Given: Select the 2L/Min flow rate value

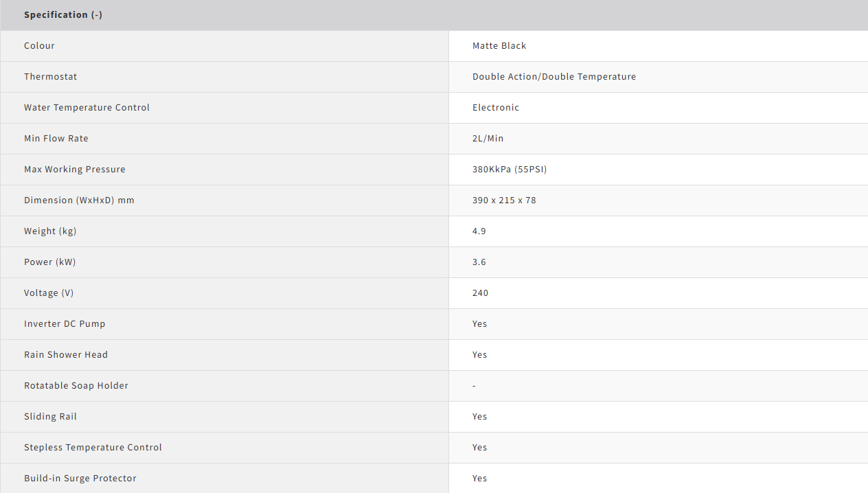Looking at the screenshot, I should tap(488, 139).
